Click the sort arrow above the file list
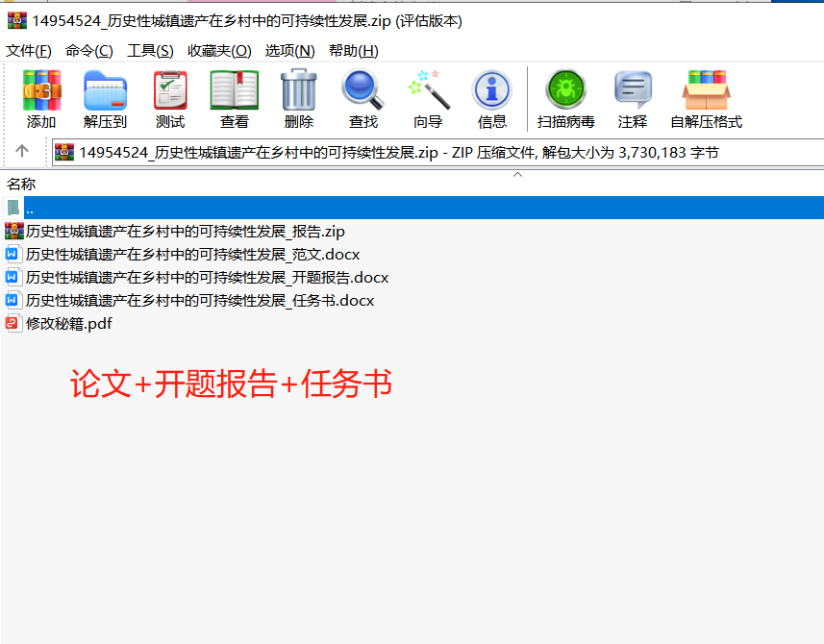824x644 pixels. [517, 174]
